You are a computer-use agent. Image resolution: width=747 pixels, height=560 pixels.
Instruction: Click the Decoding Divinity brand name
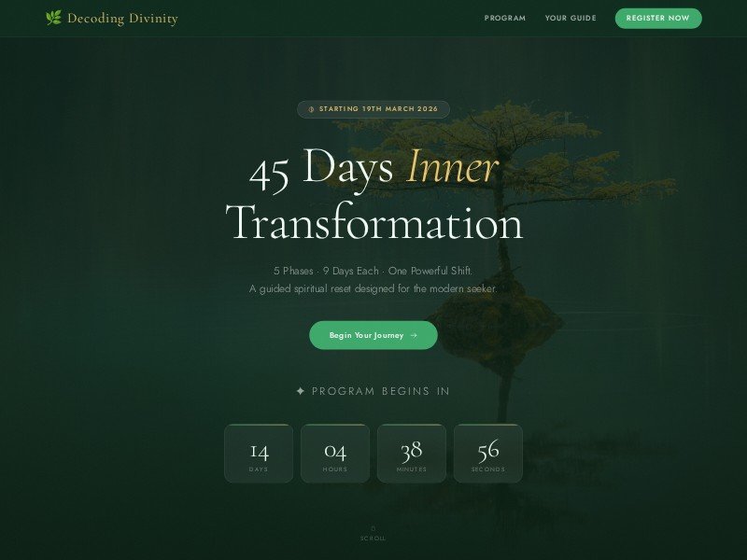122,18
